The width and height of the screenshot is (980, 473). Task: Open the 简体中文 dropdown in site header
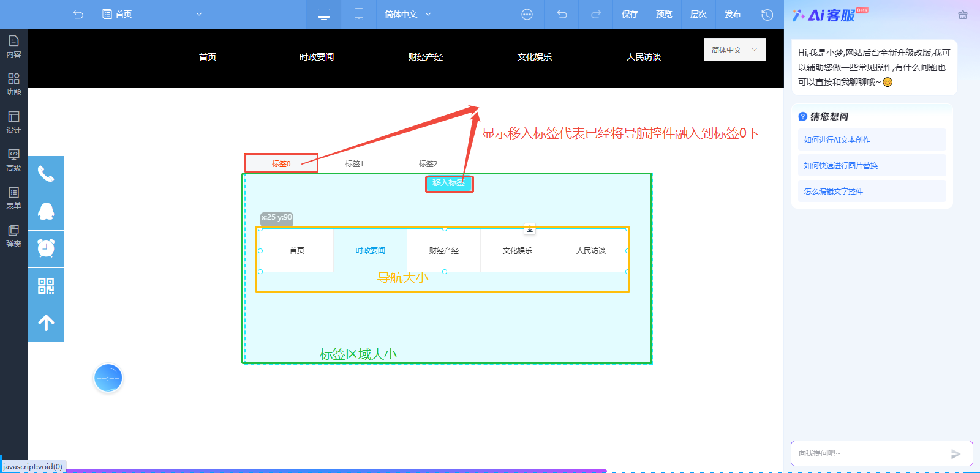point(734,50)
